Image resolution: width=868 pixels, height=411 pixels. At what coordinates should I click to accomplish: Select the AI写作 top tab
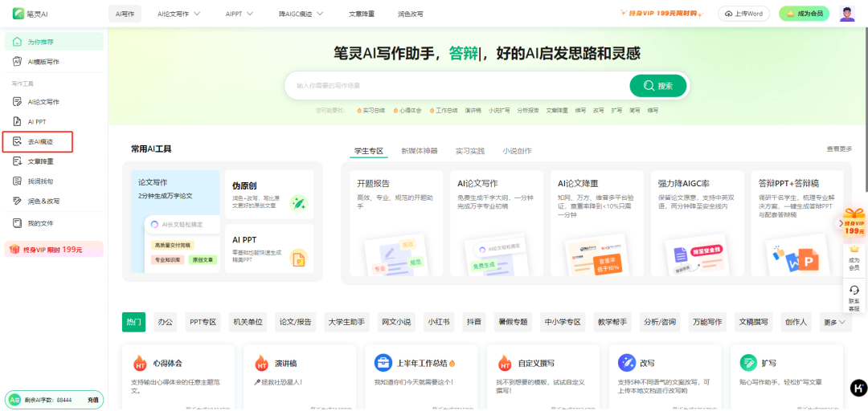coord(125,14)
